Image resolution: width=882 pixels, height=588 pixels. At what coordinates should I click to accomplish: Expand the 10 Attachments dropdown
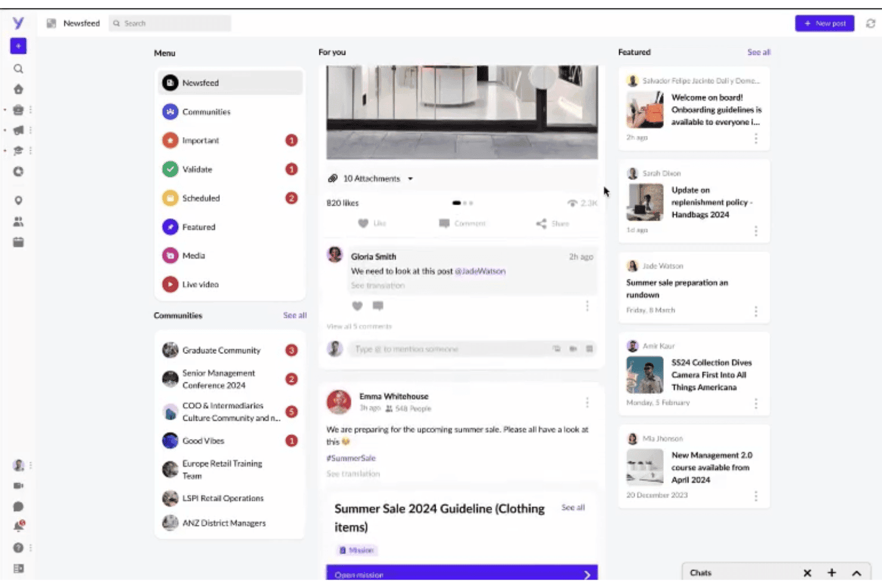pos(370,178)
